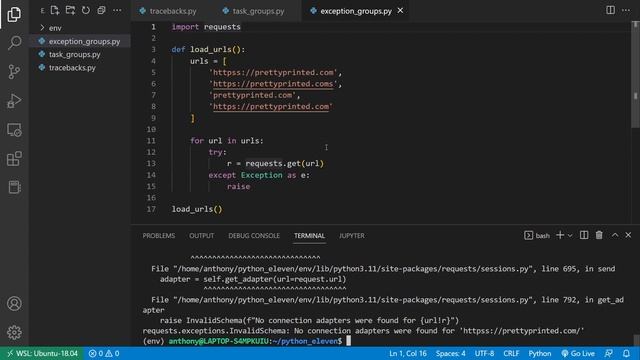Viewport: 640px width, 360px height.
Task: Follow the https://prettyprinted.coms link on line 6
Action: [273, 84]
